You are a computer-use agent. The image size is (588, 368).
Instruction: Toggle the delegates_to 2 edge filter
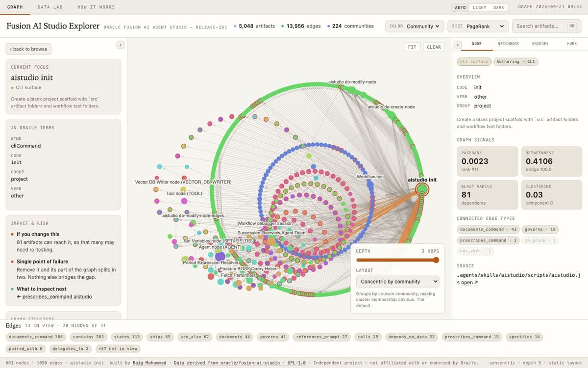pos(70,348)
